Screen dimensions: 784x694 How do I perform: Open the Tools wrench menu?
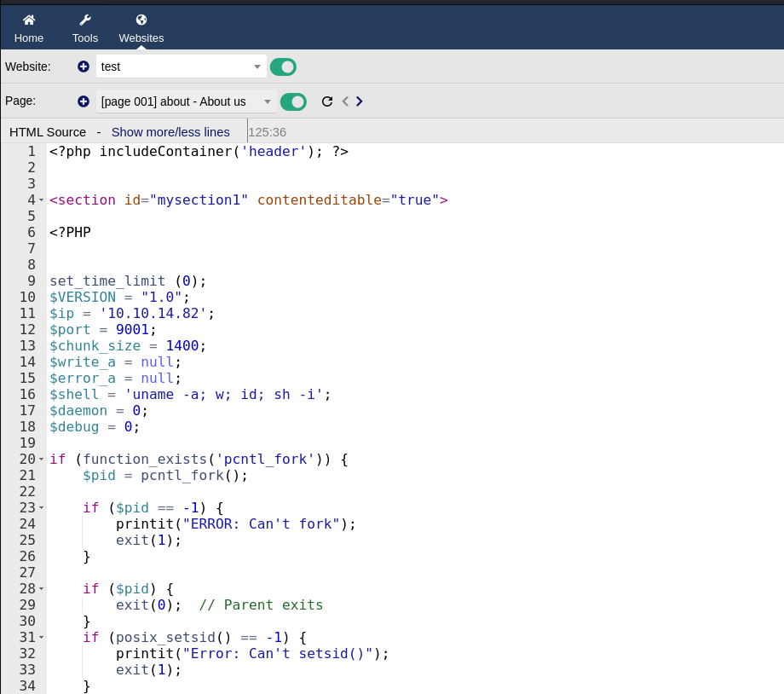pos(85,28)
